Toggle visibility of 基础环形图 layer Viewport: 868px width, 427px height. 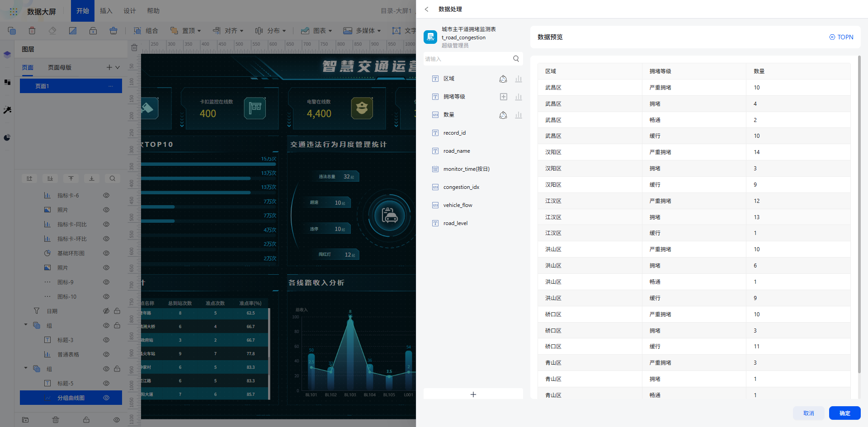[106, 253]
